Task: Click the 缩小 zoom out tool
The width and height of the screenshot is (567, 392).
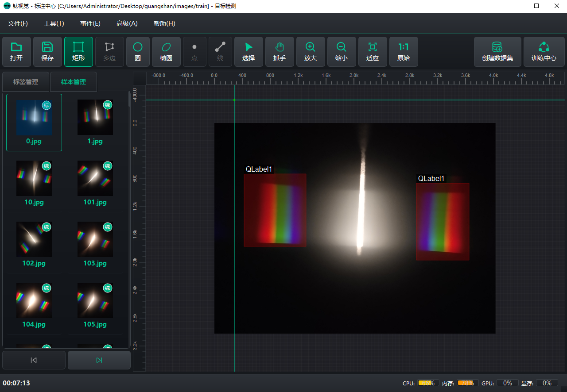Action: [342, 52]
